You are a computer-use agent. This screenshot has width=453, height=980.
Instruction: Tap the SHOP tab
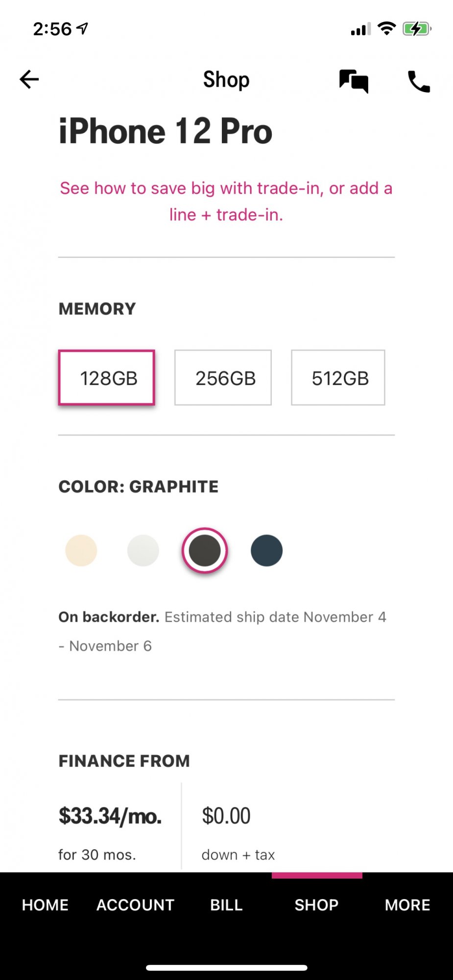click(x=316, y=905)
